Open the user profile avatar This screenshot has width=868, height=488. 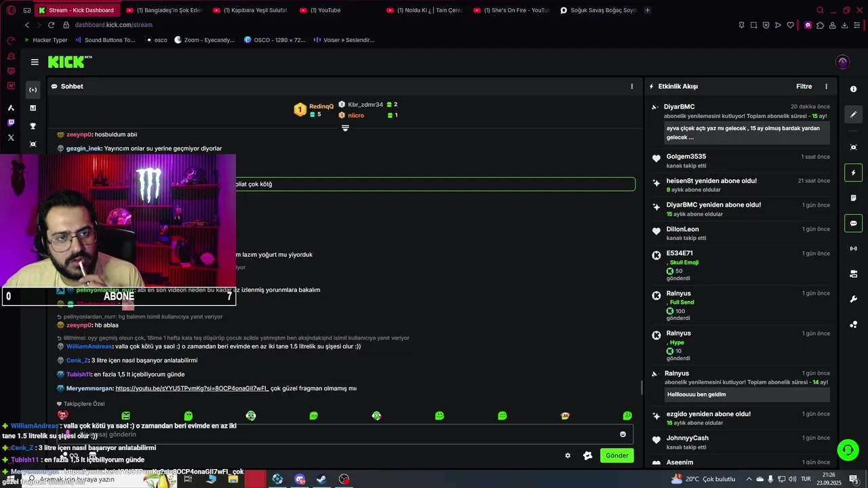[x=843, y=62]
